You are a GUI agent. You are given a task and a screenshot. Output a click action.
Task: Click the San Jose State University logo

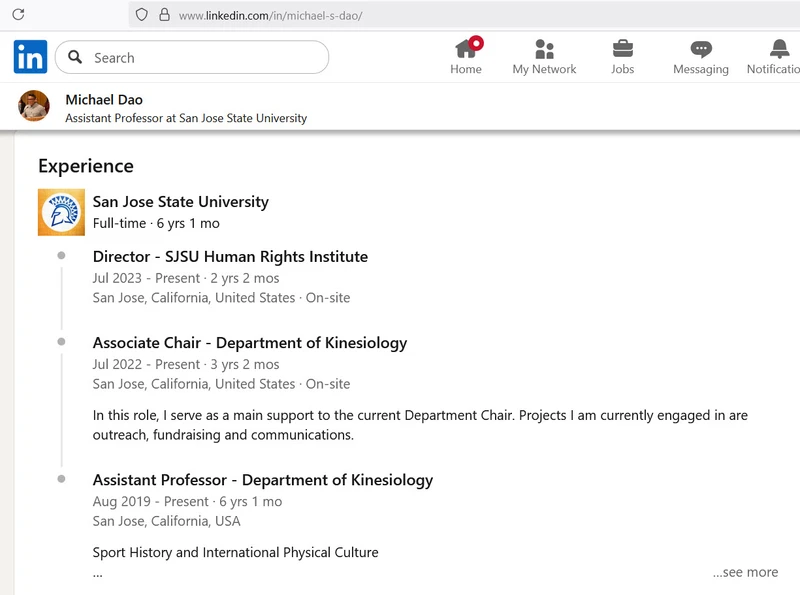coord(61,212)
